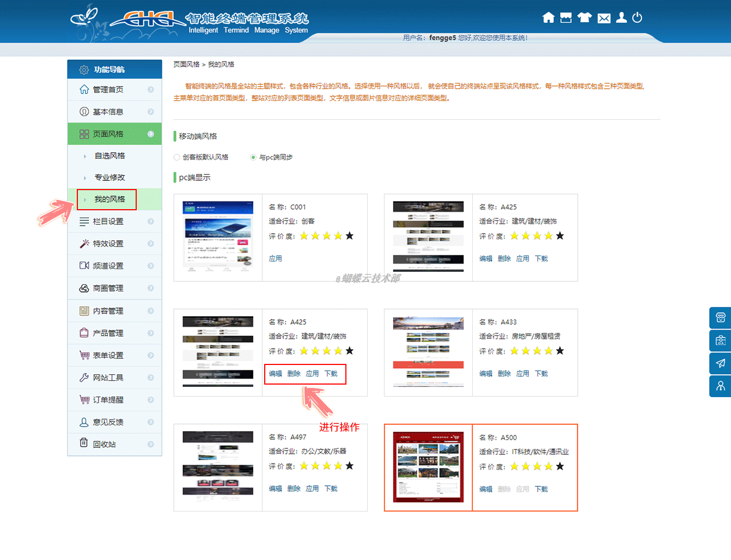Select the 创客版默认风格 radio button

(x=177, y=157)
